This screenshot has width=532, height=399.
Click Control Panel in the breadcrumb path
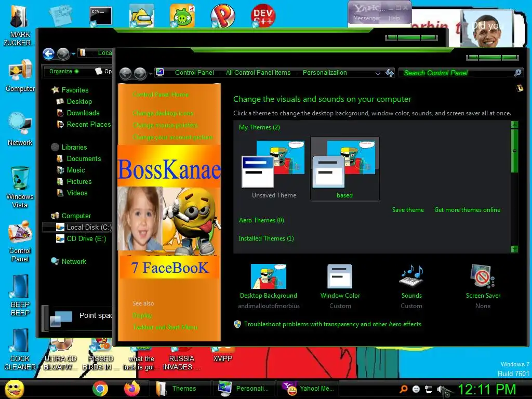click(194, 73)
